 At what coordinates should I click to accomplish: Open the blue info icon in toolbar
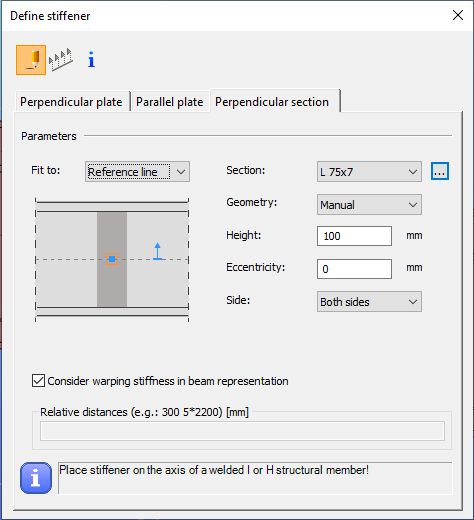[91, 60]
